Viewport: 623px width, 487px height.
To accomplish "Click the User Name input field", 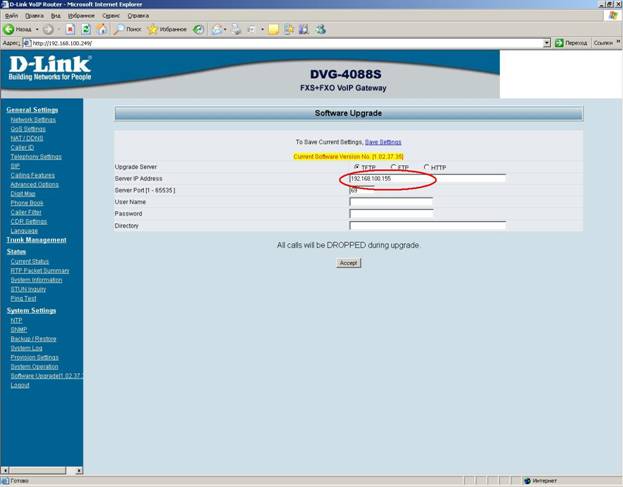I will pyautogui.click(x=391, y=202).
